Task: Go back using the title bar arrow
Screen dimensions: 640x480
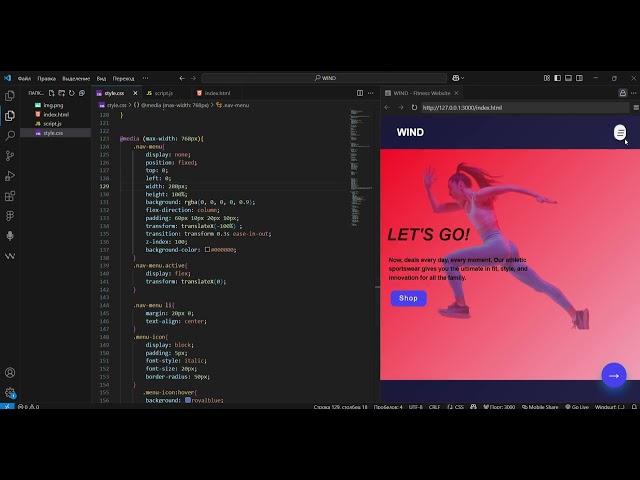Action: 182,78
